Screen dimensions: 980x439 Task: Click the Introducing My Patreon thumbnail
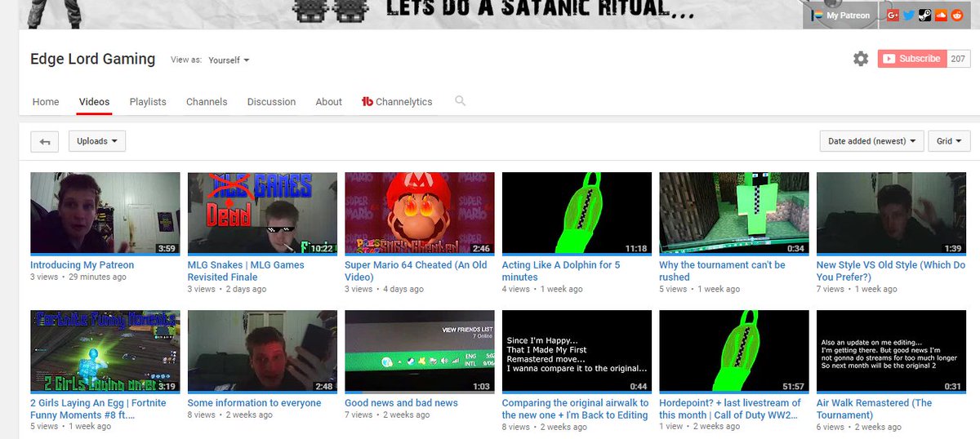[105, 214]
